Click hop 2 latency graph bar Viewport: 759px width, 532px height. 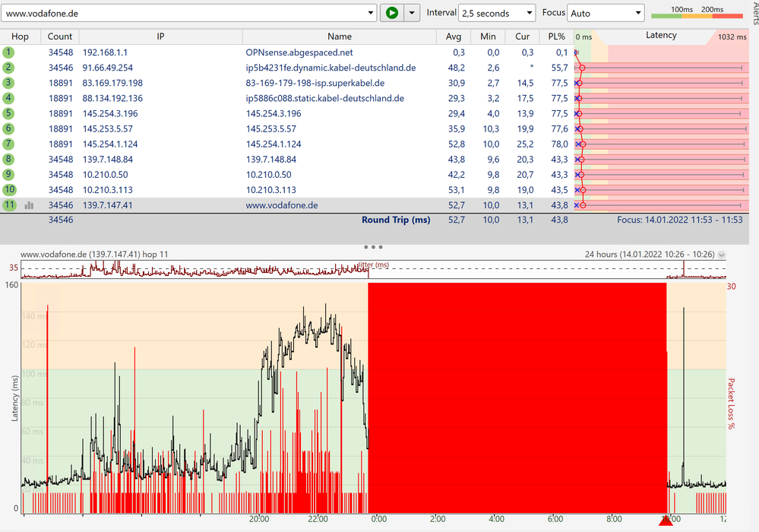tap(661, 68)
